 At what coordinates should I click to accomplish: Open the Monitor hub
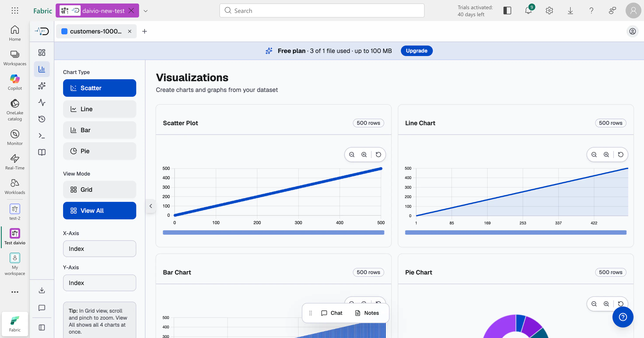click(15, 137)
